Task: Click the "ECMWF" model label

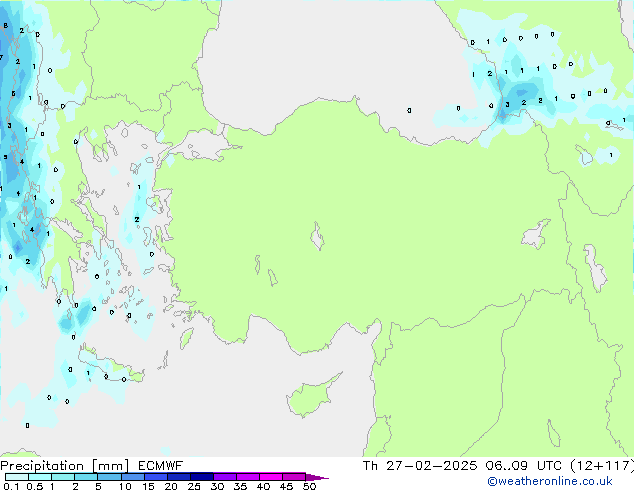Action: click(161, 466)
